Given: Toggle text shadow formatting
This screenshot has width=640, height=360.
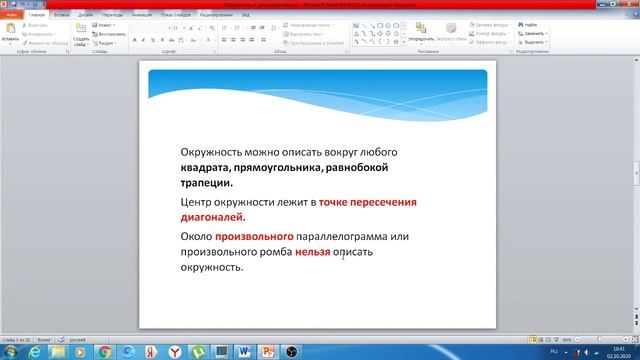Looking at the screenshot, I should coord(162,40).
